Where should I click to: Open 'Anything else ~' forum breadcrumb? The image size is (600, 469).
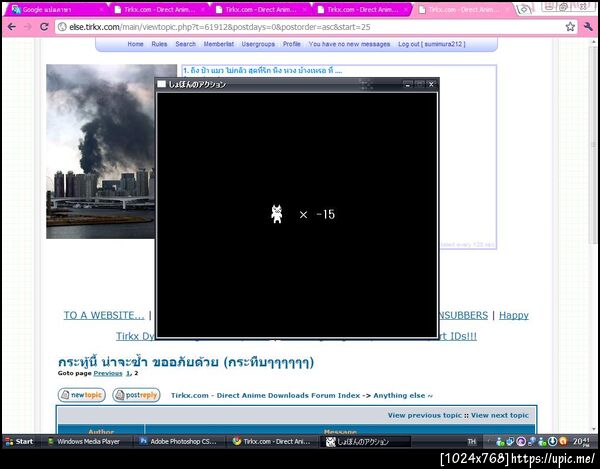click(403, 396)
